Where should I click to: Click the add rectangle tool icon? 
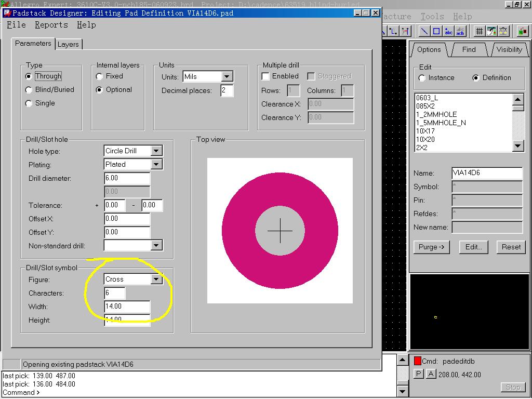[x=436, y=31]
